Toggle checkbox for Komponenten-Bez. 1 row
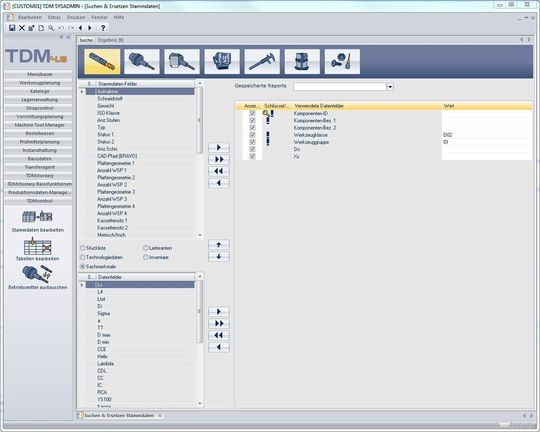Viewport: 540px width, 432px height. (x=252, y=121)
